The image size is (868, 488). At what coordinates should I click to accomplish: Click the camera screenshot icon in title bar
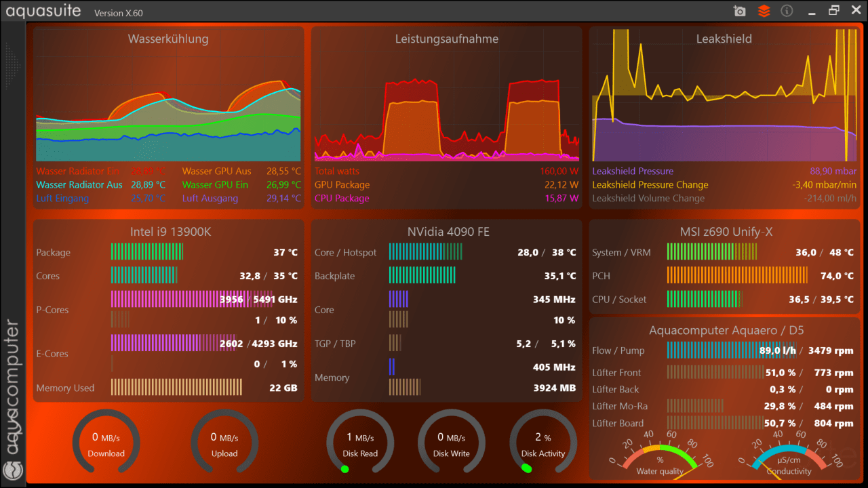(740, 11)
